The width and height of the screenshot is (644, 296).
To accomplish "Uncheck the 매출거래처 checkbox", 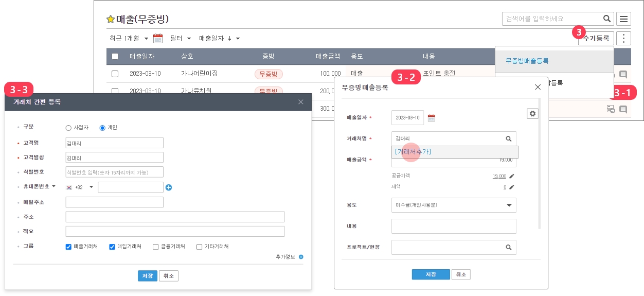I will pos(68,247).
